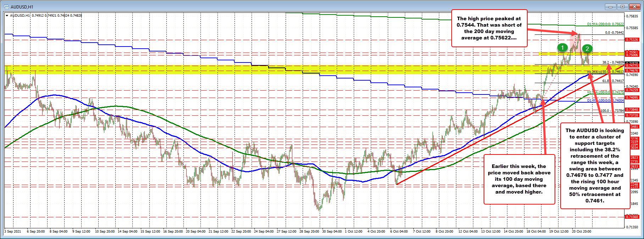
Task: Click the 3 Sep 2021 time axis label
Action: 13,232
